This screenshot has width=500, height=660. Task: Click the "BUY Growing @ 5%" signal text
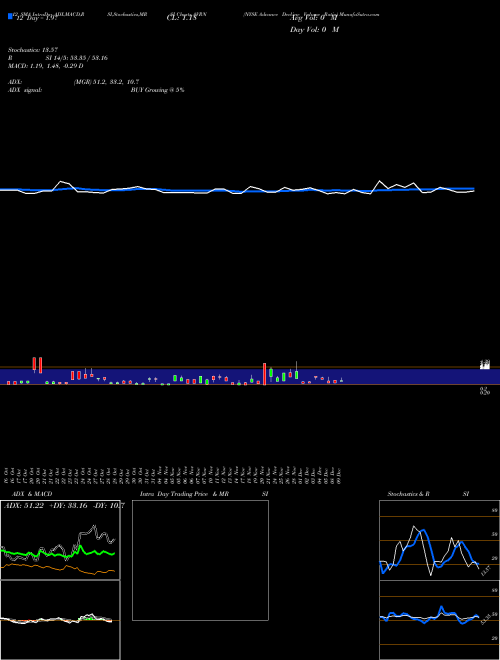pos(157,90)
